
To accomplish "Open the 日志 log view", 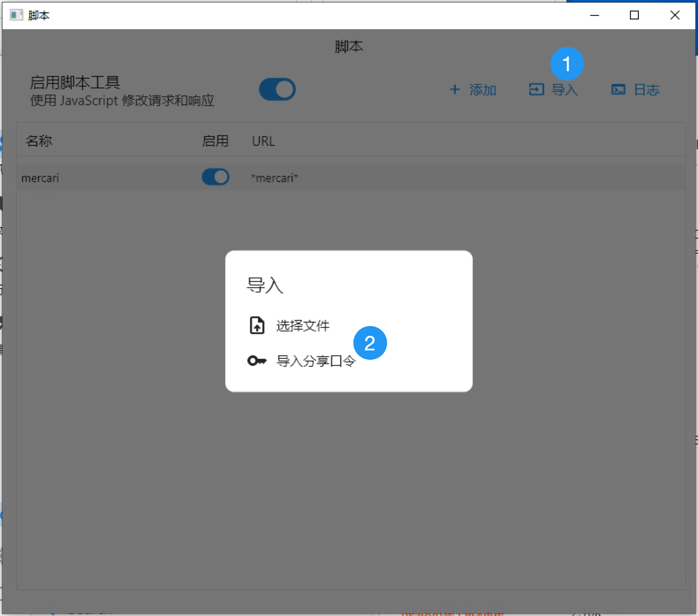I will [646, 90].
